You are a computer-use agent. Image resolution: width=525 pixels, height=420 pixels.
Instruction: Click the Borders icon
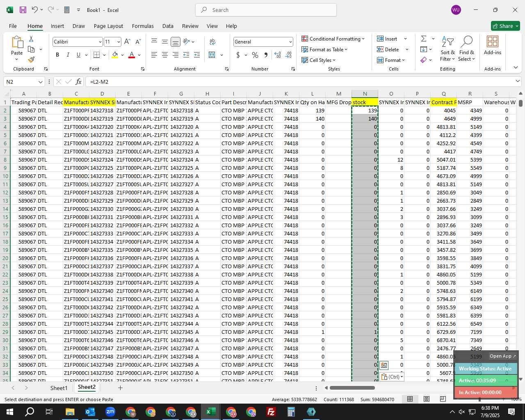pyautogui.click(x=97, y=55)
